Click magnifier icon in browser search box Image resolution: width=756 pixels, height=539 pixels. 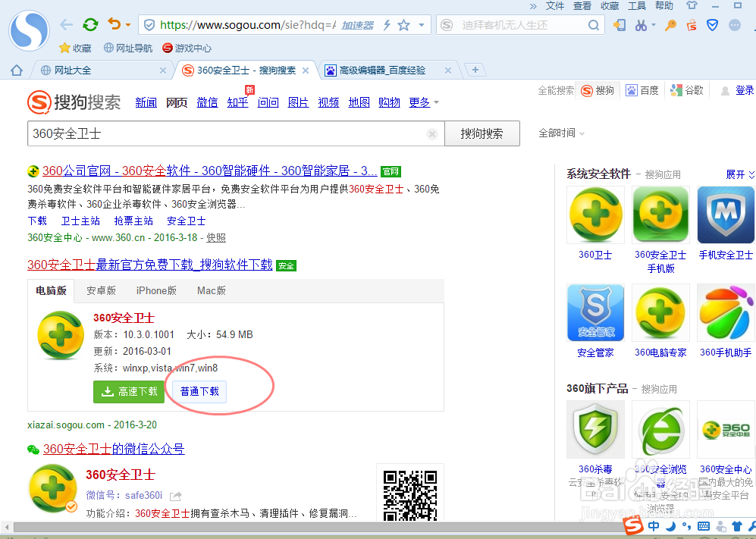pyautogui.click(x=594, y=25)
